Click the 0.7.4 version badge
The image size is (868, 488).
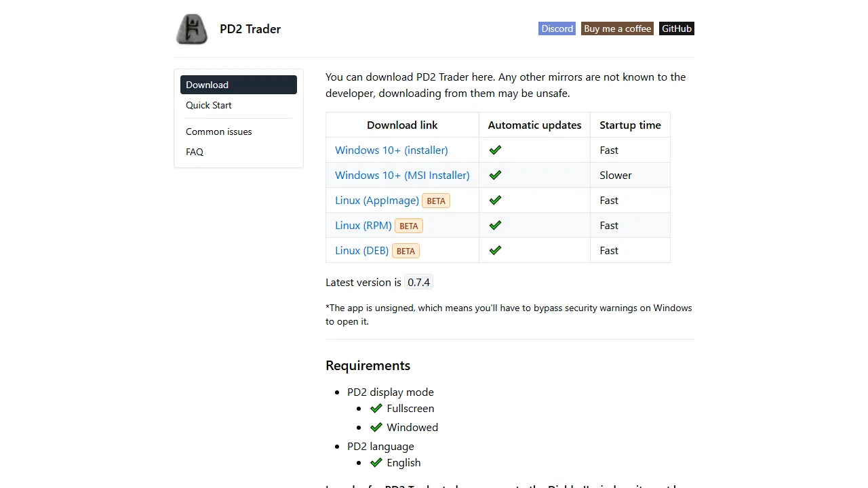pyautogui.click(x=418, y=282)
